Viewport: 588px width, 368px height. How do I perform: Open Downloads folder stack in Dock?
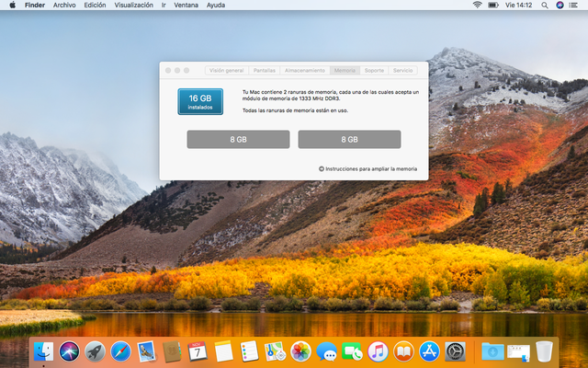(492, 351)
